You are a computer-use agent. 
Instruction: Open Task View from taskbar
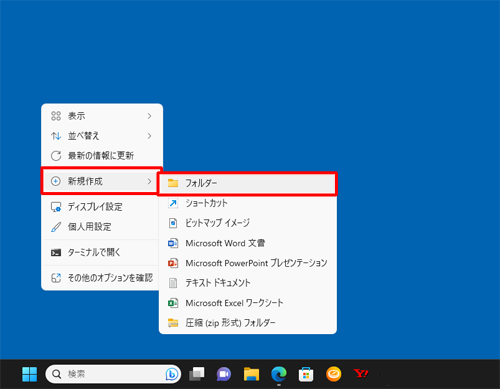[197, 374]
